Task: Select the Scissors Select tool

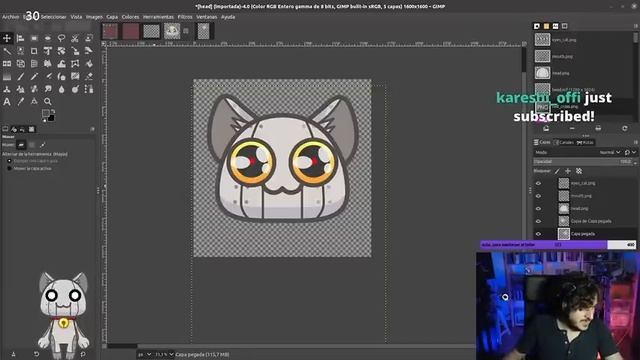Action: [x=75, y=38]
